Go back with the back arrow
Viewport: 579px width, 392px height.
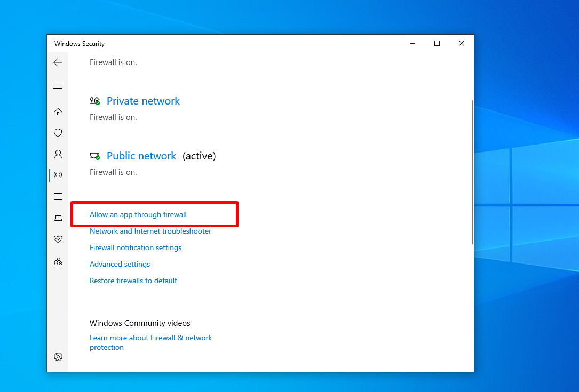(58, 62)
